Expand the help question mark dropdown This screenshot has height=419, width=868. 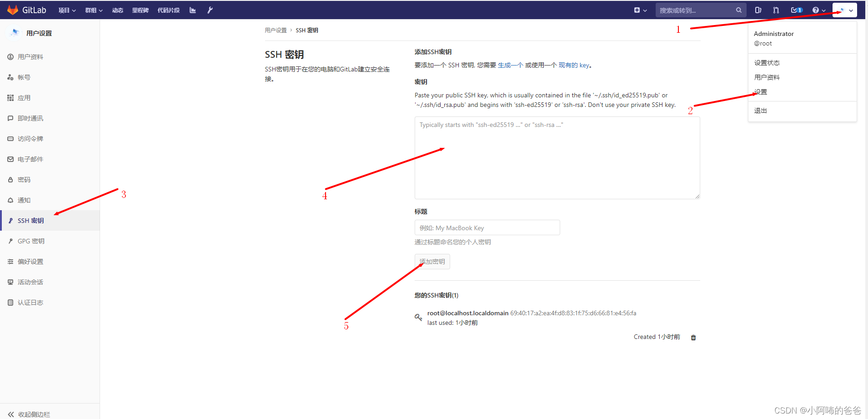point(819,10)
